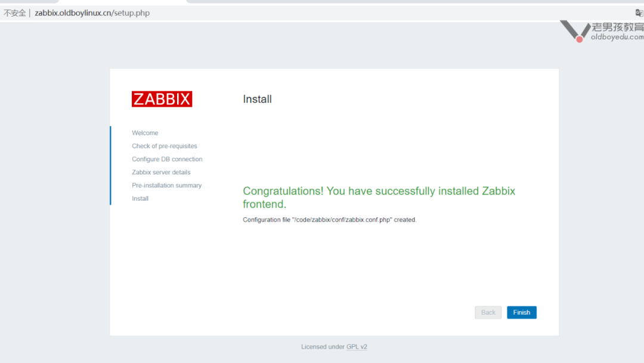This screenshot has width=644, height=363.
Task: Click the blue Finish button
Action: 522,312
